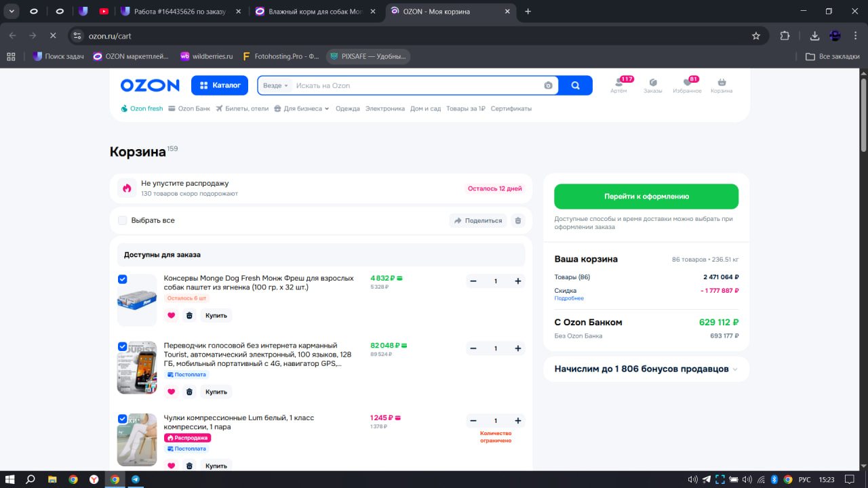Open the Одежда category link

pos(348,108)
